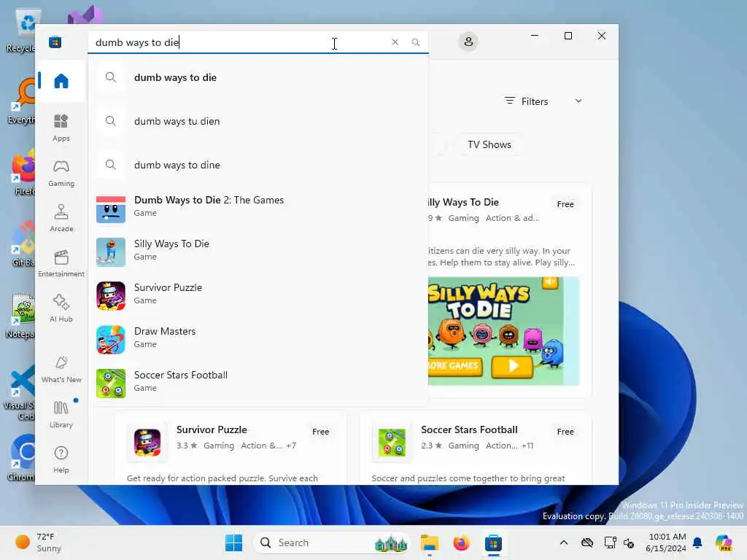Open 'Soccer Stars Football' game suggestion
747x560 pixels.
click(258, 384)
